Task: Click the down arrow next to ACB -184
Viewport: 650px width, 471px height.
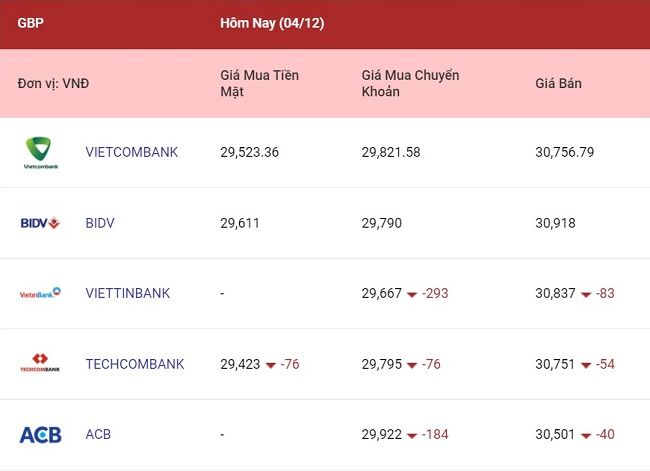Action: 412,436
